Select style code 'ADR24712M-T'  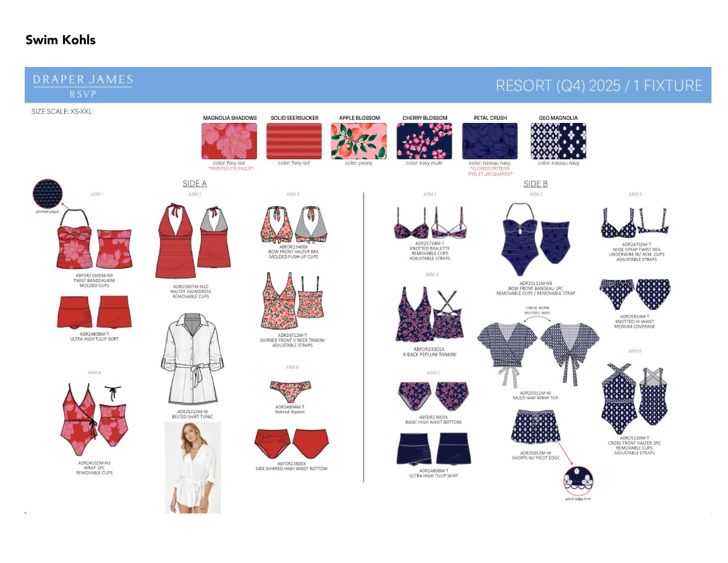[292, 335]
